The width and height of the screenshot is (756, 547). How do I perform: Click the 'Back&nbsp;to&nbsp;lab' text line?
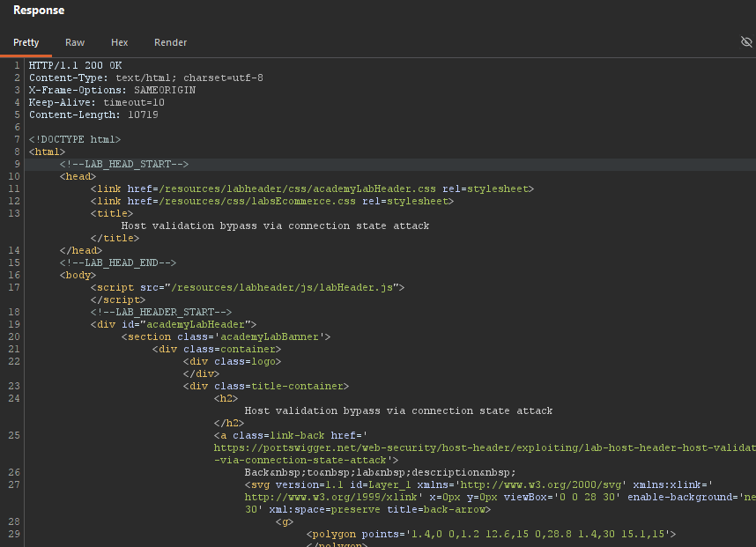(381, 472)
